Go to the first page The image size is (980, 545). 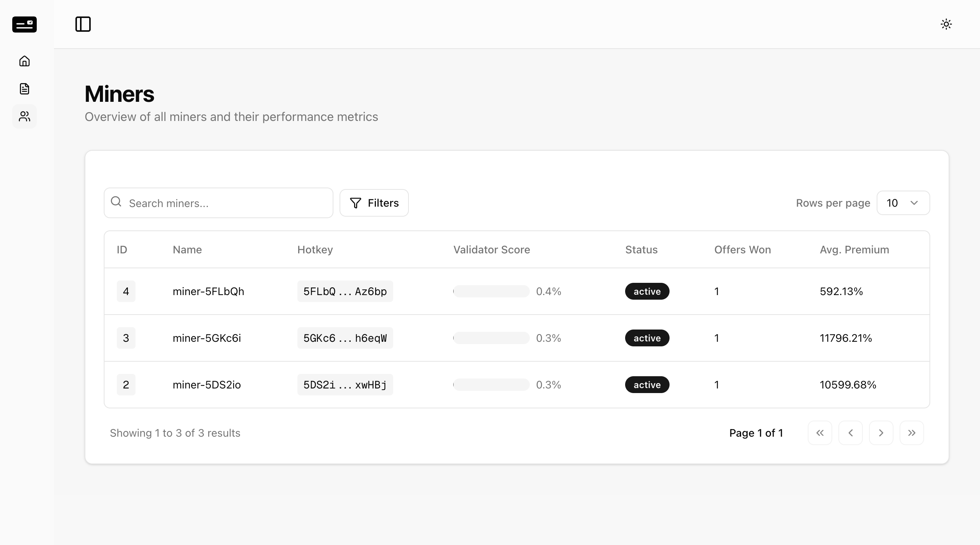(820, 433)
